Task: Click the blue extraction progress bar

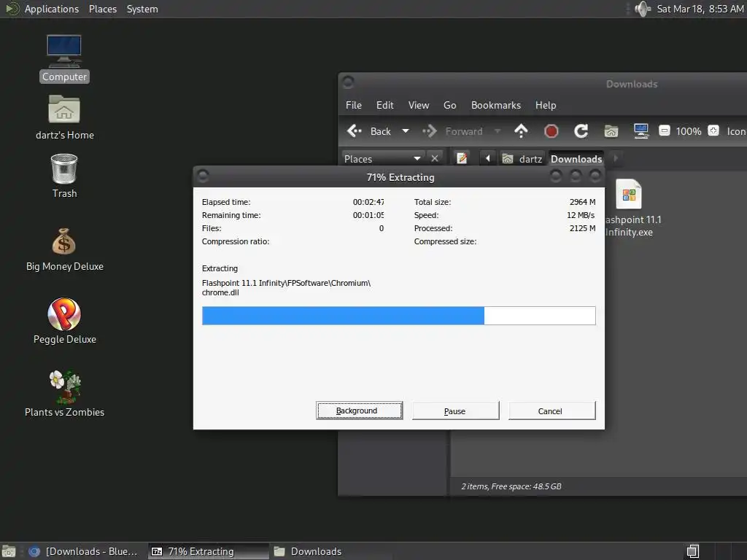Action: point(399,316)
